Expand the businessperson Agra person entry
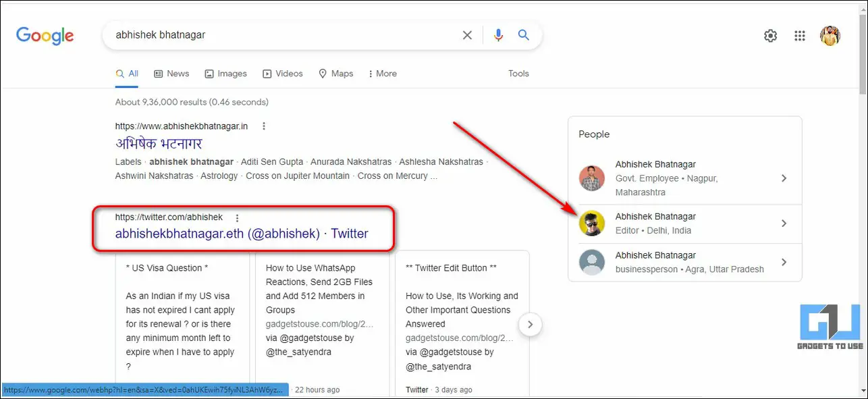Viewport: 868px width, 399px height. (784, 262)
